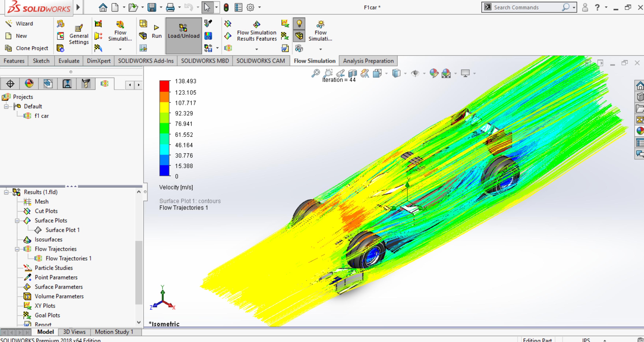This screenshot has width=644, height=342.
Task: Collapse the Results (1.fld) node
Action: pos(6,192)
